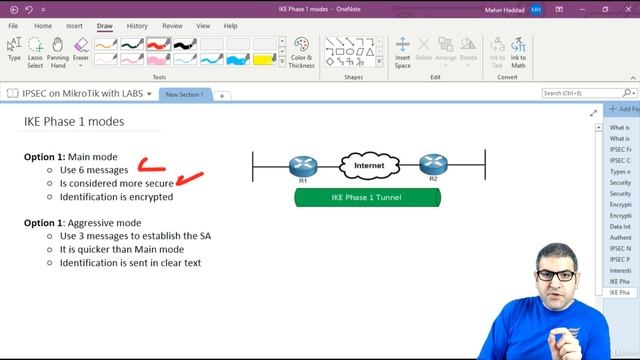Open the File menu
The width and height of the screenshot is (640, 360).
point(13,26)
